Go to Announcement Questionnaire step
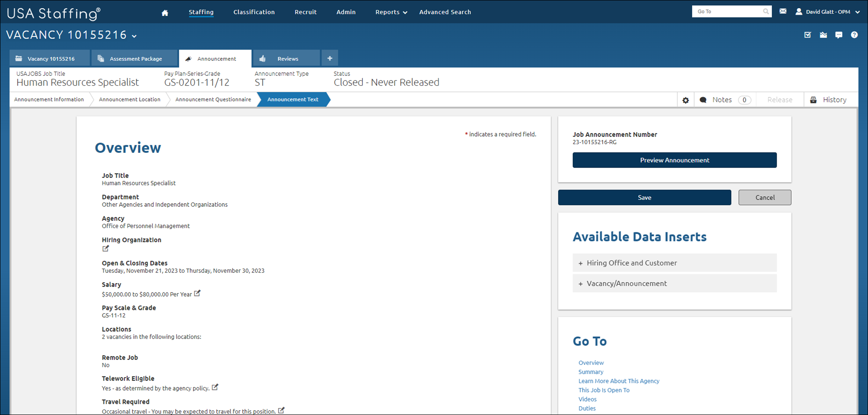Viewport: 868px width, 415px height. tap(213, 99)
